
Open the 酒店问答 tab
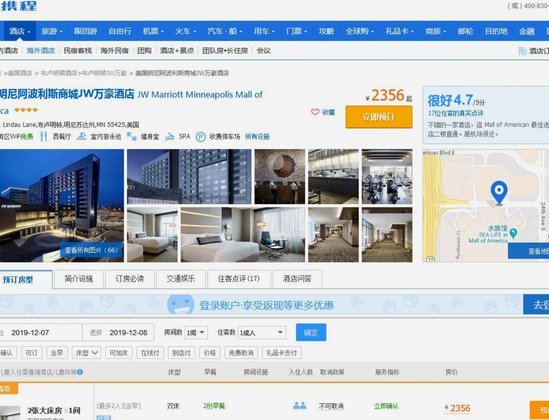297,279
